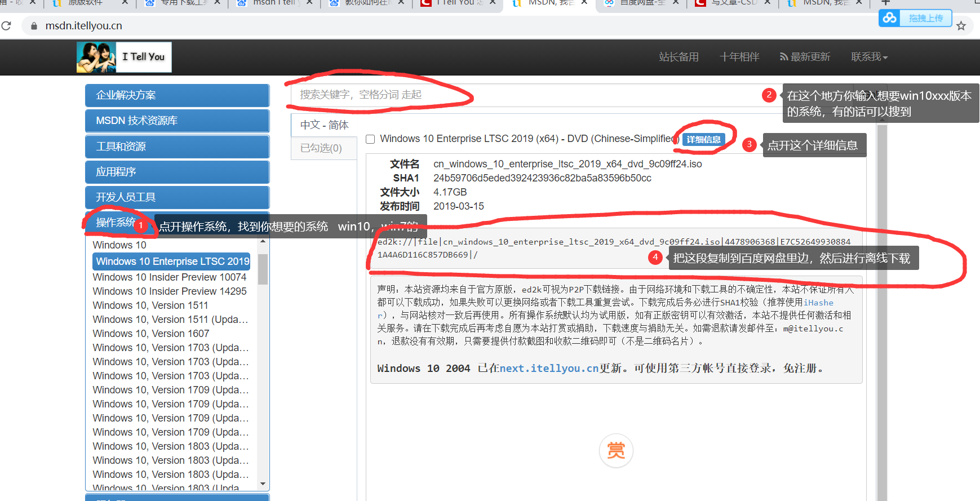Expand the 工具和资源 category
980x501 pixels.
pyautogui.click(x=177, y=147)
